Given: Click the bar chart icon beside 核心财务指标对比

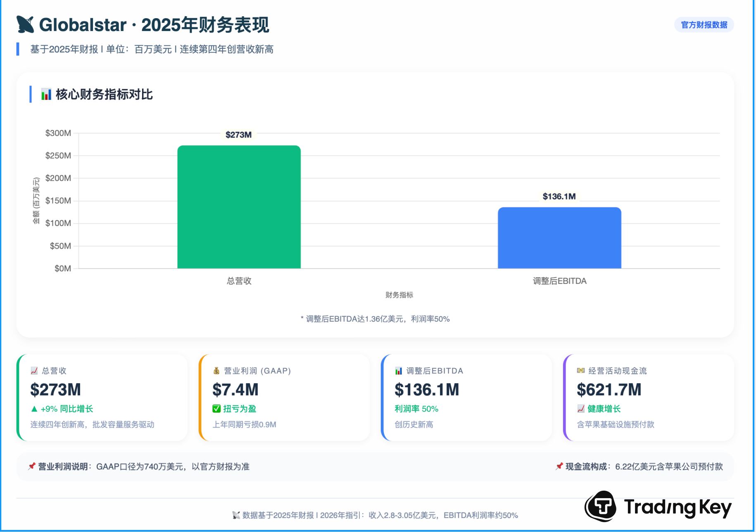Looking at the screenshot, I should click(46, 95).
